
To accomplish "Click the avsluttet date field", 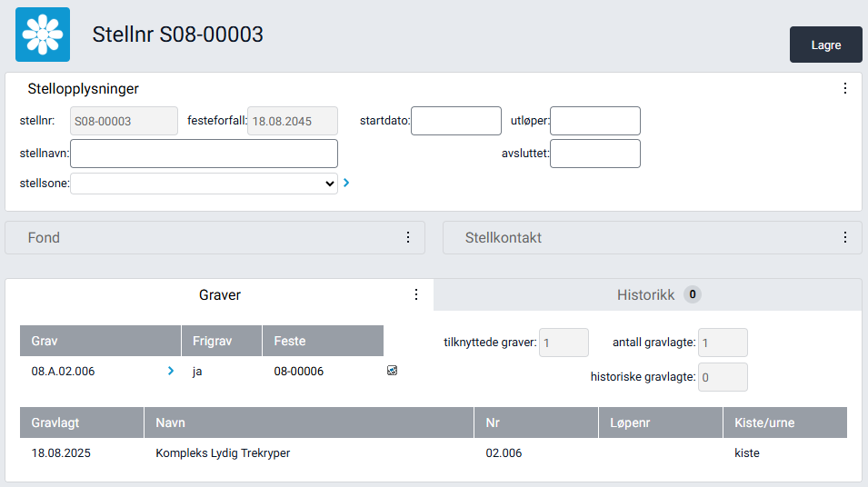I will coord(594,154).
